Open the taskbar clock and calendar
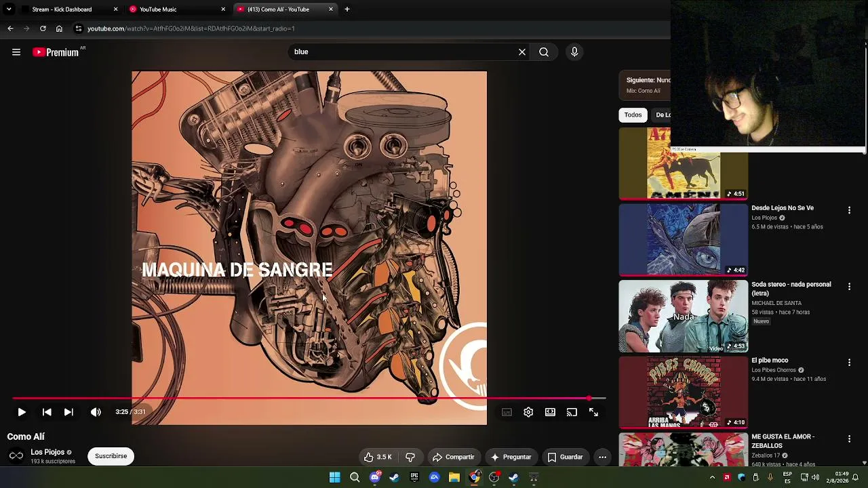 (836, 478)
